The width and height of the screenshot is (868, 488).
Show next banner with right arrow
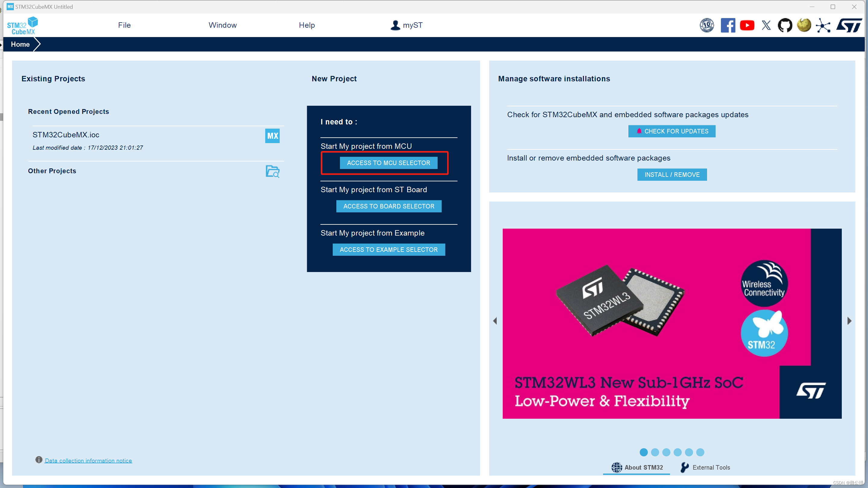click(x=849, y=321)
